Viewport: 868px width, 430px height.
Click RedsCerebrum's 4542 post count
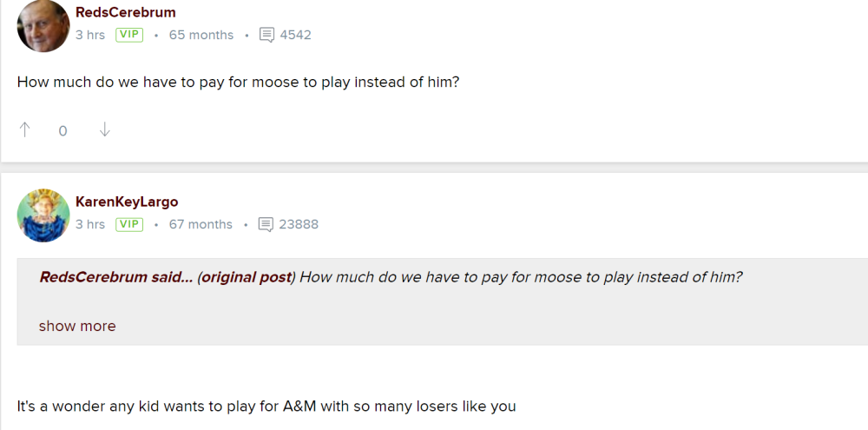[x=295, y=35]
